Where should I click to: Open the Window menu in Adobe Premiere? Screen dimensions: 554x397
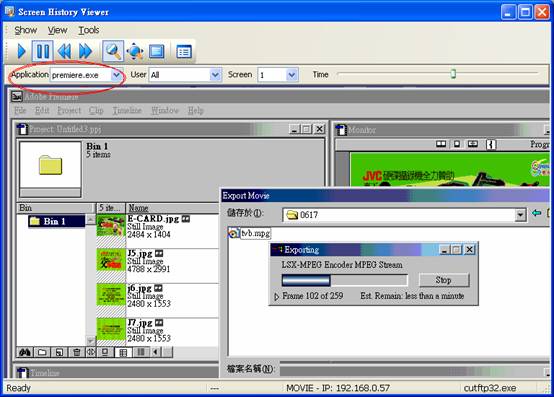coord(165,111)
